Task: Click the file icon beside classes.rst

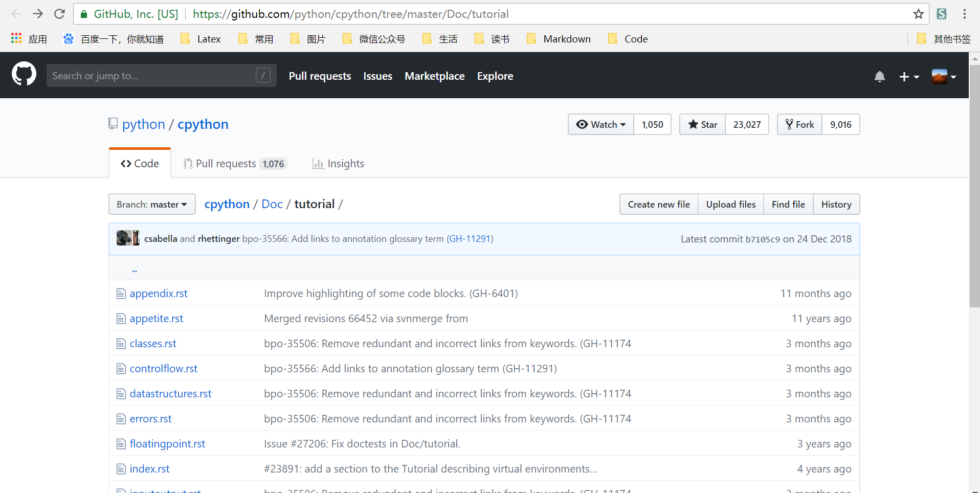Action: pos(121,344)
